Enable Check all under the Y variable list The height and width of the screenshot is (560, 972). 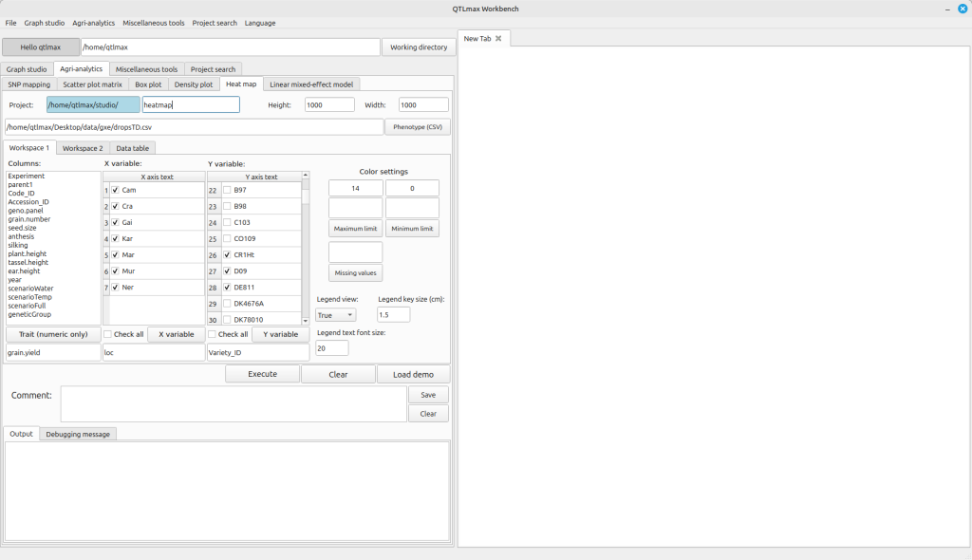[213, 334]
